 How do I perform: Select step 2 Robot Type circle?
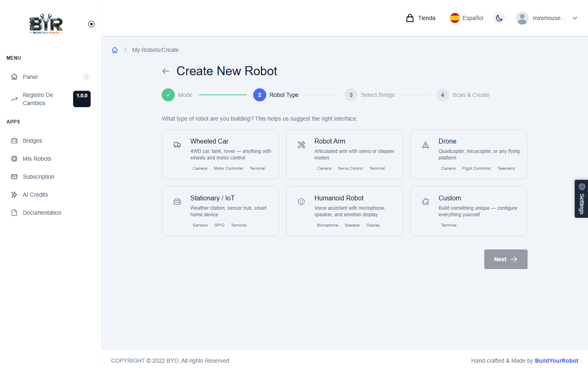[260, 95]
